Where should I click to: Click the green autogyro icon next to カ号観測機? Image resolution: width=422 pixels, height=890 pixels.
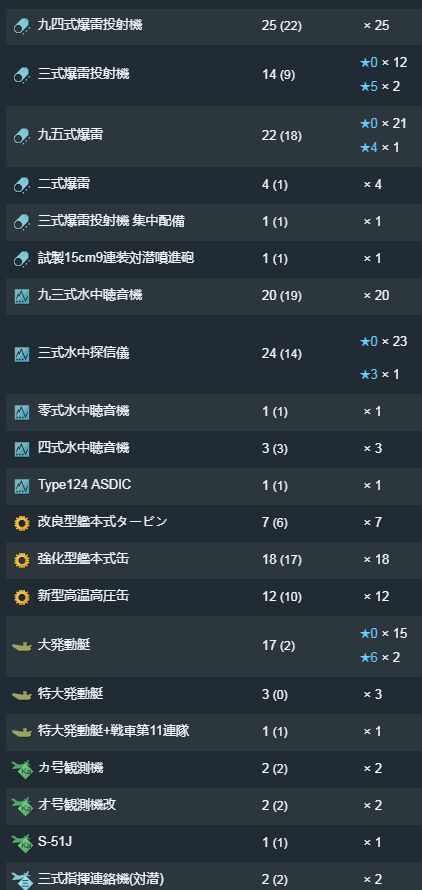[22, 769]
